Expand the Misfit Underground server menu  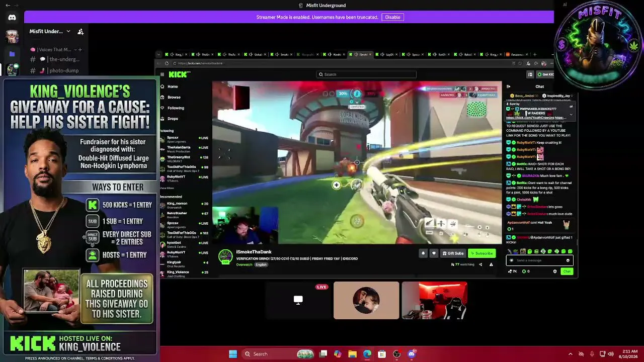pyautogui.click(x=68, y=31)
